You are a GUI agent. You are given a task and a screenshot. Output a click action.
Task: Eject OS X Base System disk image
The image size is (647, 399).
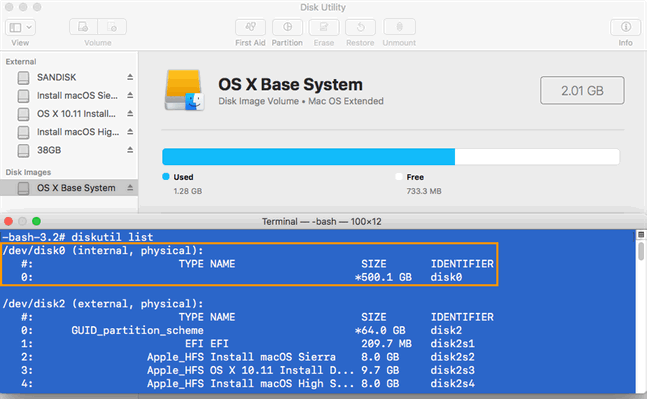130,188
